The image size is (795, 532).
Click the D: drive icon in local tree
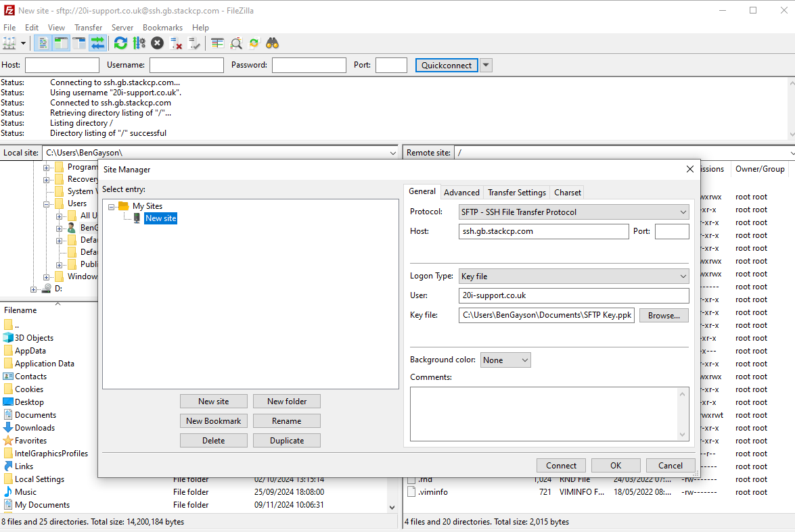[47, 288]
